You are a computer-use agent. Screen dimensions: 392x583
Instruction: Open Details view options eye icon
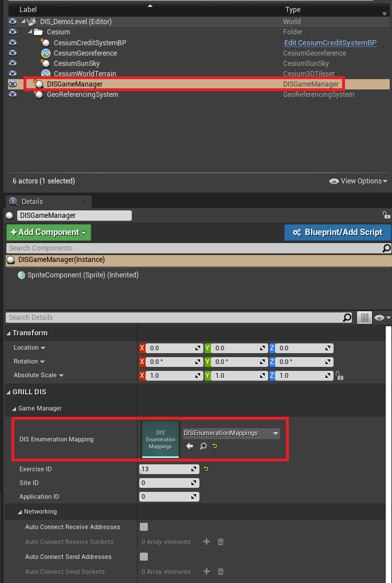pos(382,318)
